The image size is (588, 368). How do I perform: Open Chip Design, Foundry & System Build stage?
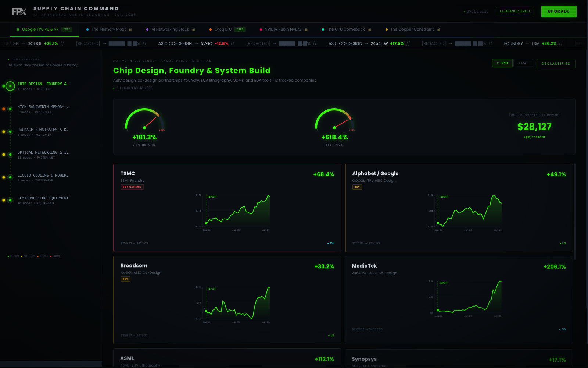pyautogui.click(x=43, y=86)
